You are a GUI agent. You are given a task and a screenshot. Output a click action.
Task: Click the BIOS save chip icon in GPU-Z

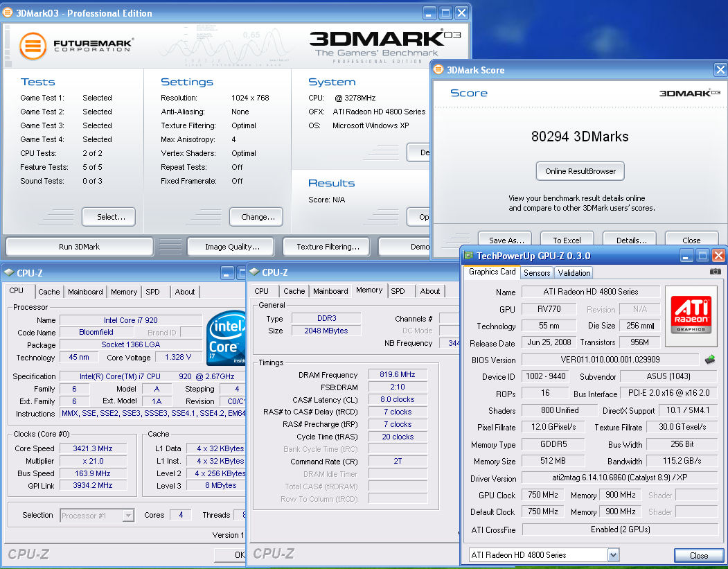coord(709,359)
